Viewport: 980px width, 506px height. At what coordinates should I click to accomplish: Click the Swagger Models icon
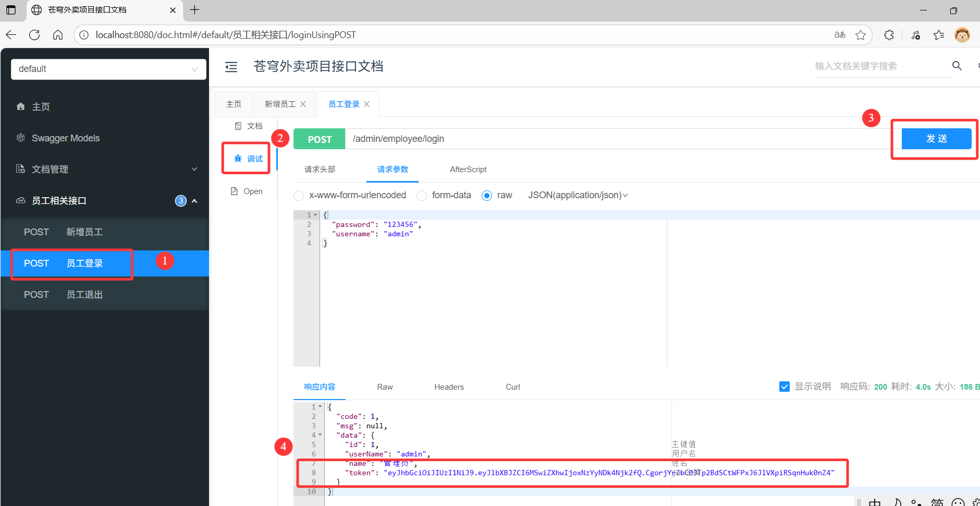tap(21, 138)
